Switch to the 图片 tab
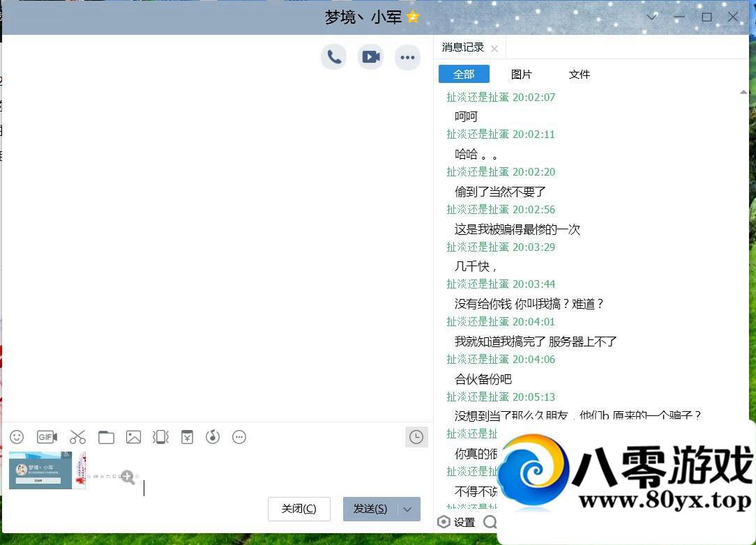The image size is (756, 545). point(522,74)
